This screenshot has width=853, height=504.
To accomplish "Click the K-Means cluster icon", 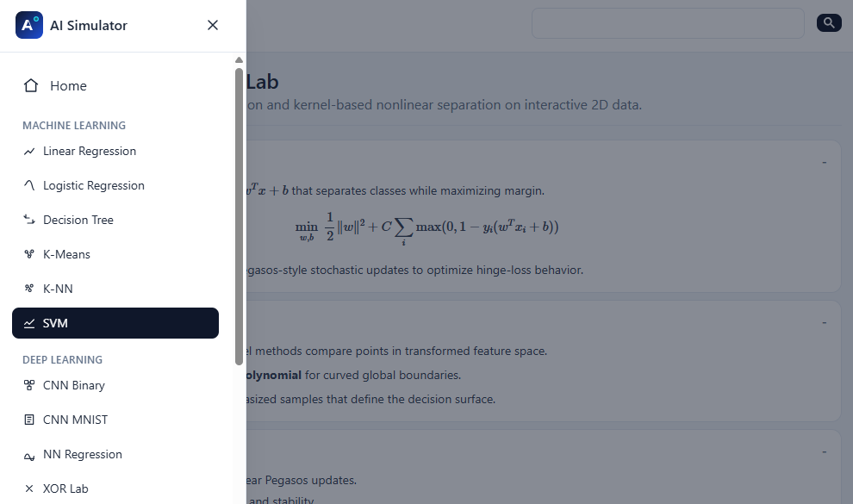I will pyautogui.click(x=28, y=254).
